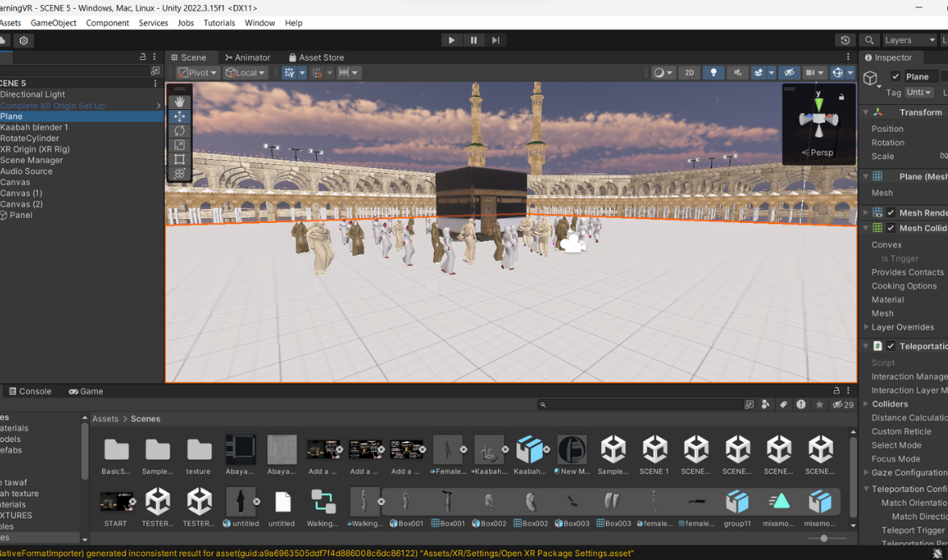Switch to the Asset Store tab

[315, 57]
